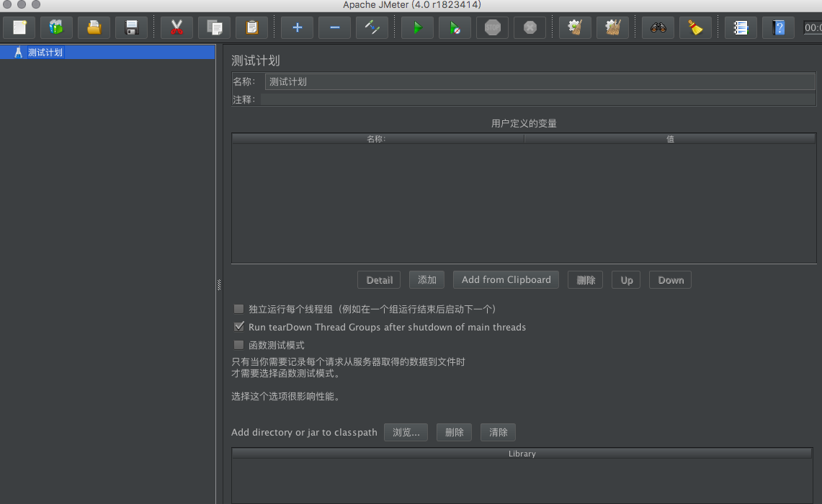Enable 独立运行每个线程组 checkbox
The width and height of the screenshot is (822, 504).
(x=238, y=309)
